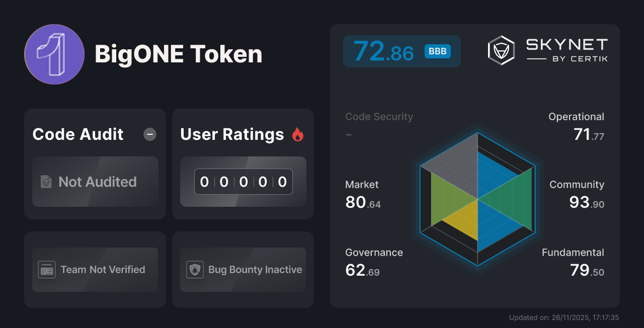
Task: Toggle the Not Audited status chip
Action: tap(95, 182)
